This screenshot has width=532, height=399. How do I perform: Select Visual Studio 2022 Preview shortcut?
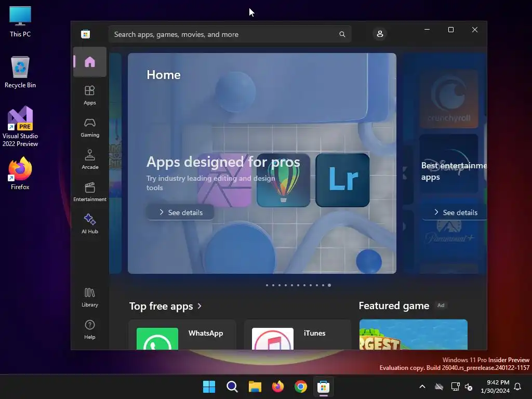(x=20, y=126)
